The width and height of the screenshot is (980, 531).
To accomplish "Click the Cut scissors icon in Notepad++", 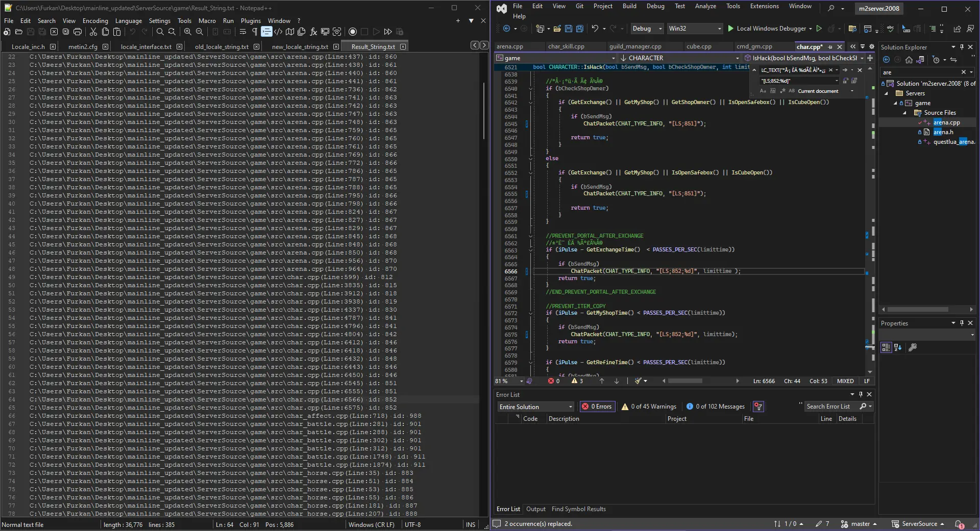I will click(x=93, y=32).
